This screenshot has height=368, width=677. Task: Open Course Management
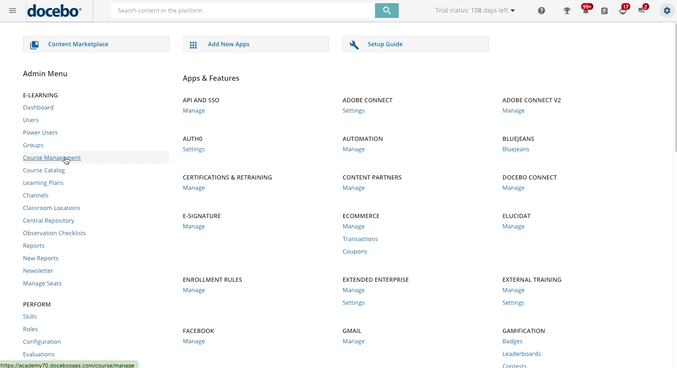[x=52, y=158]
